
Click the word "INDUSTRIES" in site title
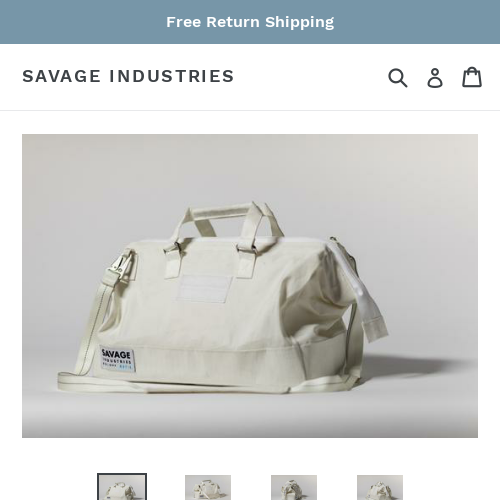coord(172,76)
